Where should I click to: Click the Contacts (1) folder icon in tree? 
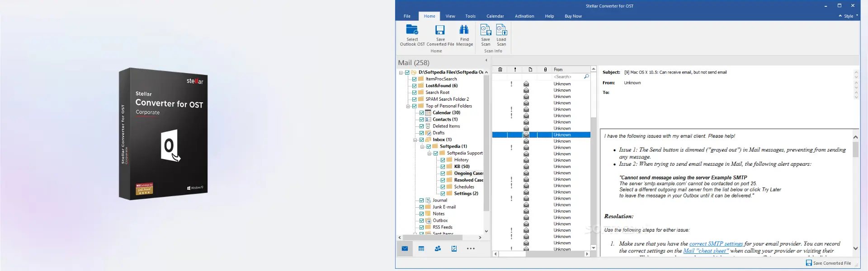click(428, 119)
